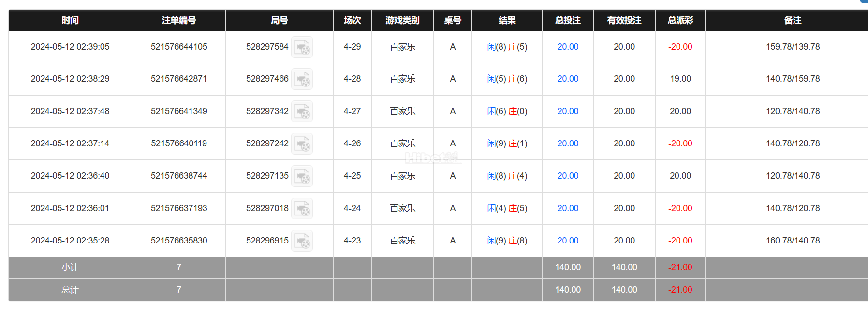Open result 闲(5) 庄(6) for session 4-28
868x315 pixels.
click(507, 79)
